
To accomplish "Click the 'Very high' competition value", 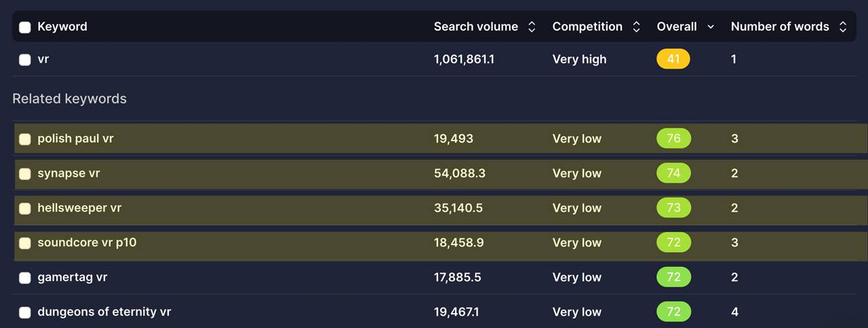I will (x=580, y=59).
